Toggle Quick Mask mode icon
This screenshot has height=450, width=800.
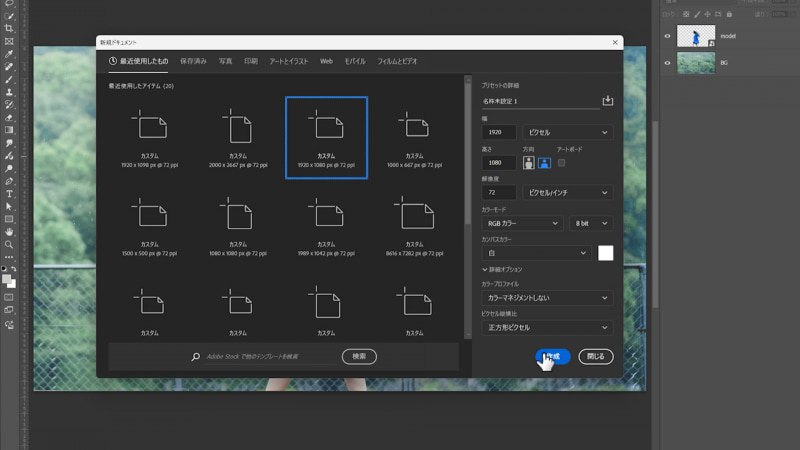click(9, 297)
